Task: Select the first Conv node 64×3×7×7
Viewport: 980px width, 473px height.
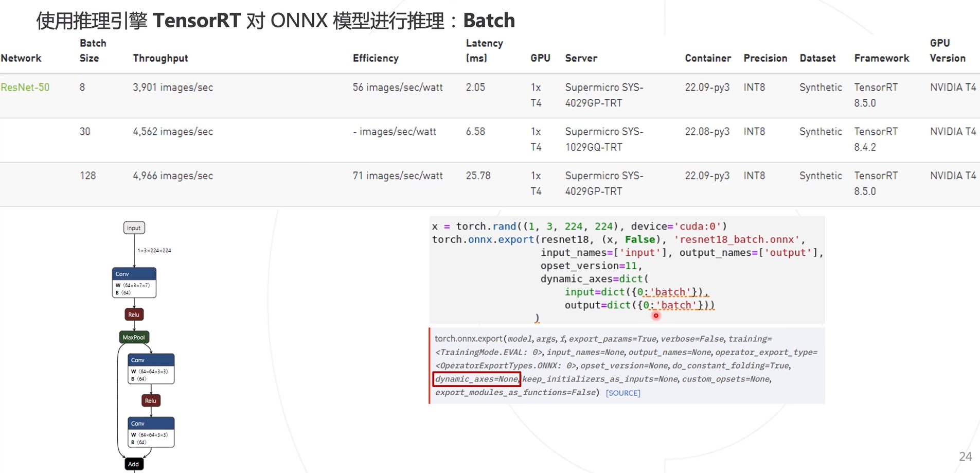Action: click(134, 283)
